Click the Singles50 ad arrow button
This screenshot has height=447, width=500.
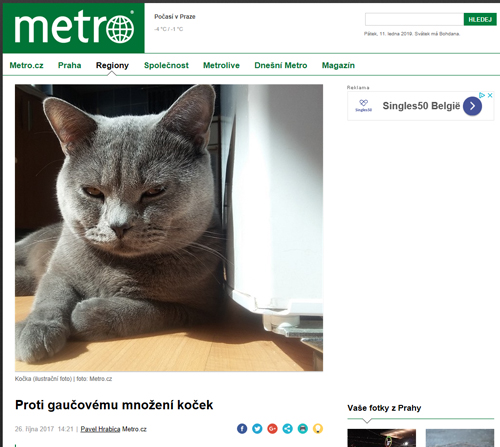(x=472, y=106)
